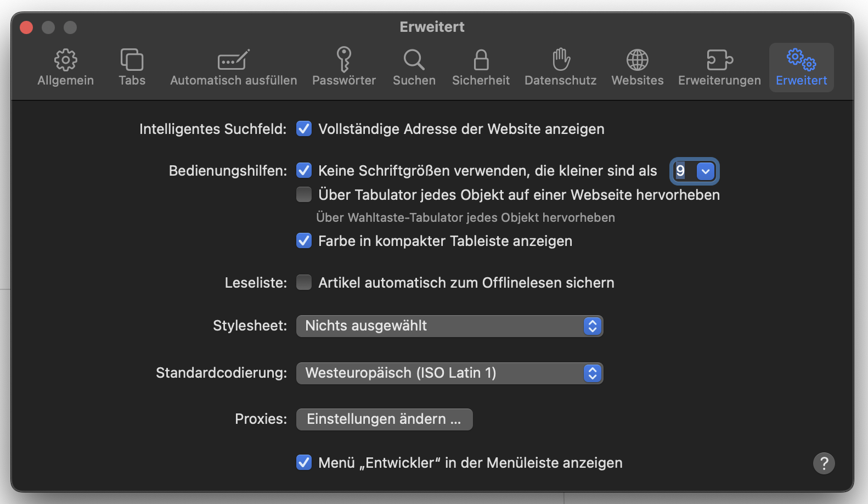868x504 pixels.
Task: Toggle automatic offline saving of articles
Action: click(x=304, y=283)
